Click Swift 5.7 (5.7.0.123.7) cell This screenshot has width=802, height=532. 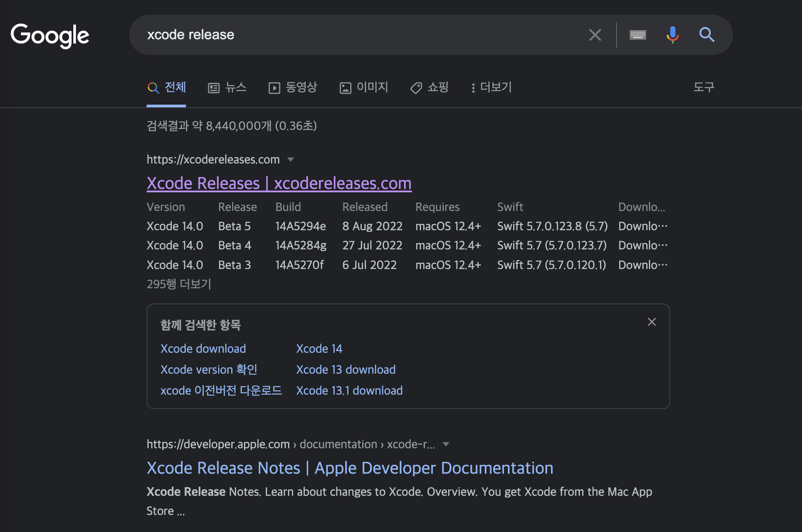coord(552,246)
